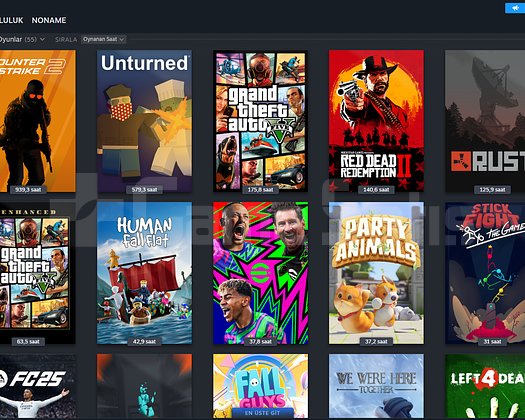
Task: Click the blue megaphone announcement icon
Action: pos(515,8)
